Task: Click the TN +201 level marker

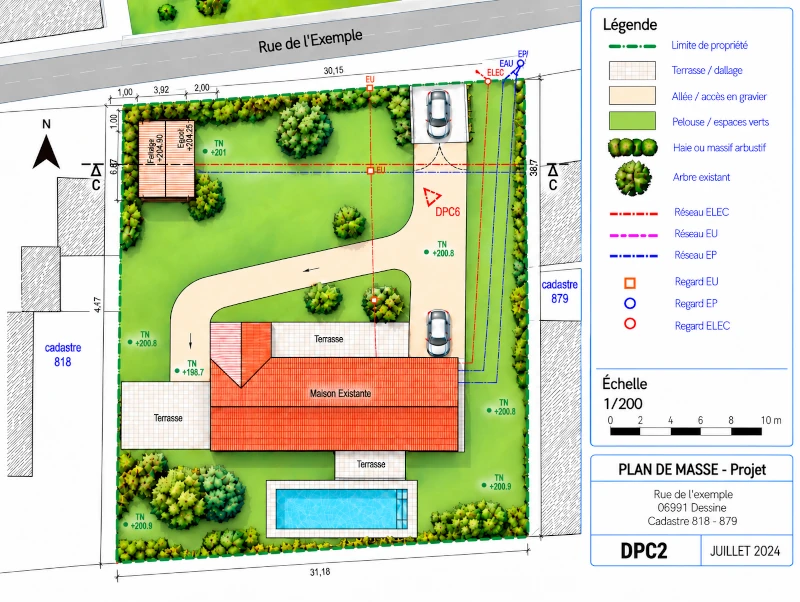Action: tap(215, 148)
